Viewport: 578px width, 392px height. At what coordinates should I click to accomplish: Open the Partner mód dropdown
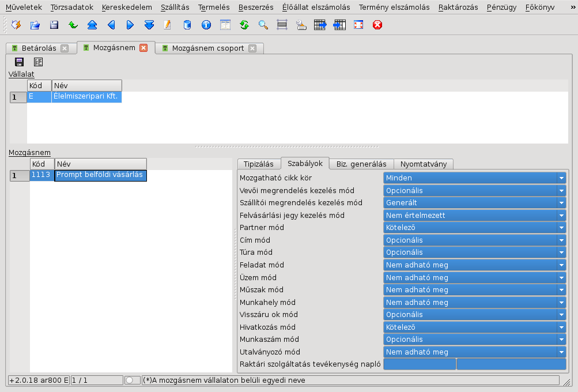(475, 228)
